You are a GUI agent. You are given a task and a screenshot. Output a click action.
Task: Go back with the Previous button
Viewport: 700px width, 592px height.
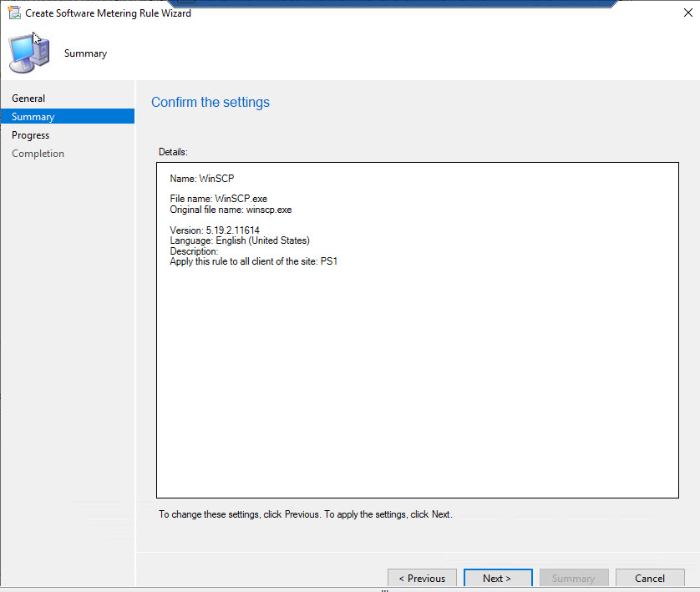pyautogui.click(x=422, y=578)
